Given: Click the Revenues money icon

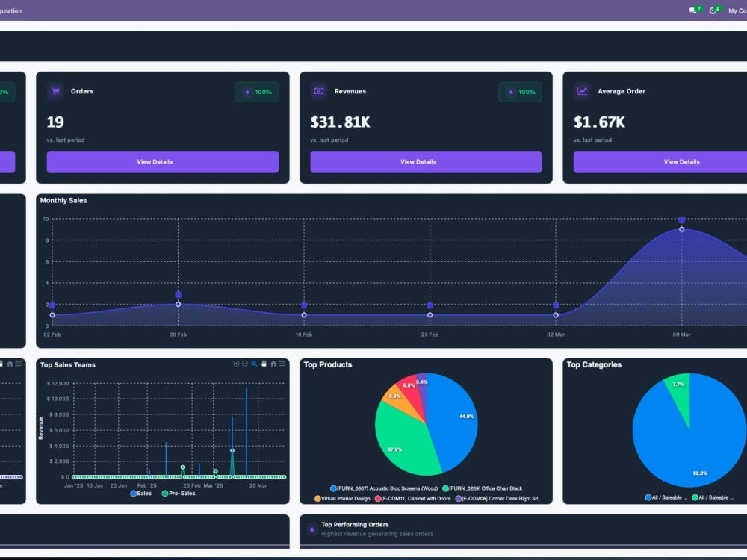Looking at the screenshot, I should (x=319, y=91).
